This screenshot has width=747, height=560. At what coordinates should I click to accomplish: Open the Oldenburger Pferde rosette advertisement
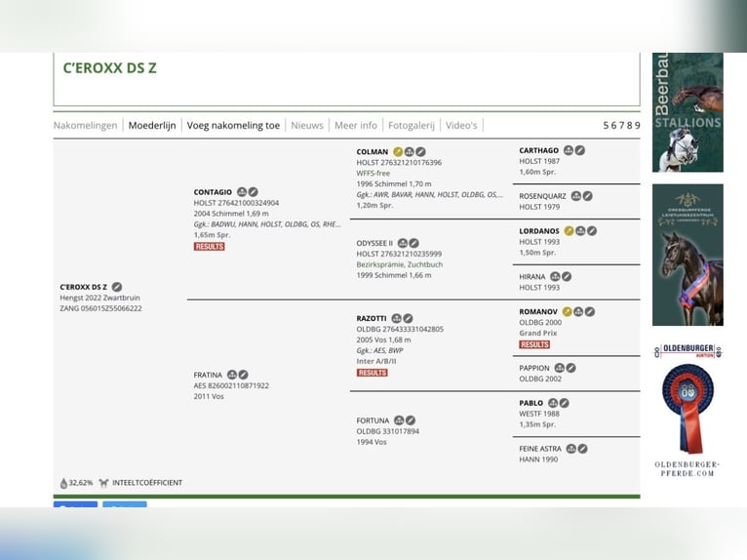pyautogui.click(x=688, y=410)
